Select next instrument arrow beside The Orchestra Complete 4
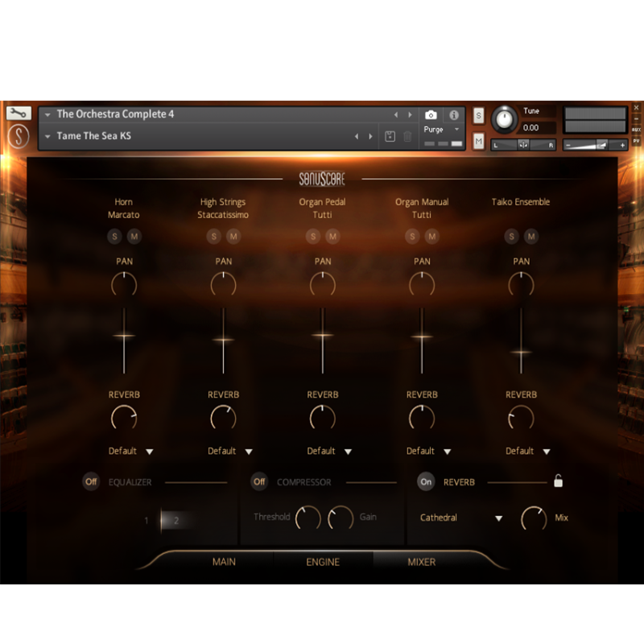 (x=410, y=115)
